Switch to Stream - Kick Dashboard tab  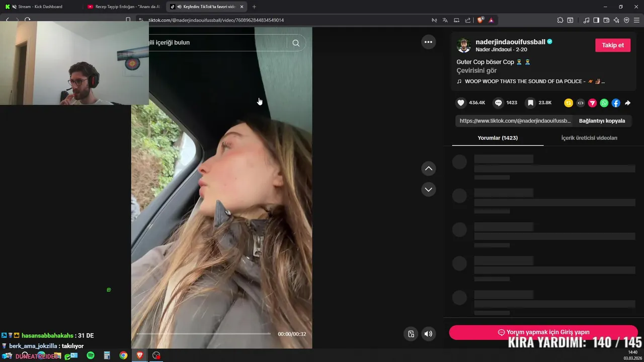(x=40, y=7)
